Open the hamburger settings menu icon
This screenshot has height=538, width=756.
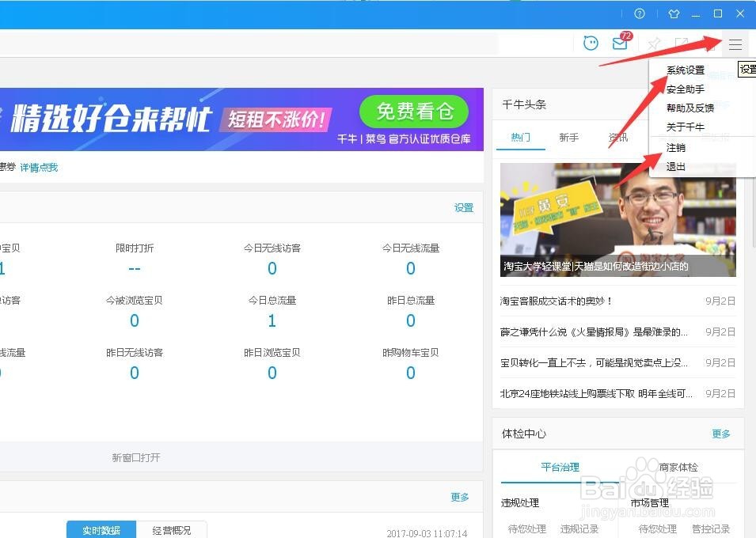click(735, 44)
